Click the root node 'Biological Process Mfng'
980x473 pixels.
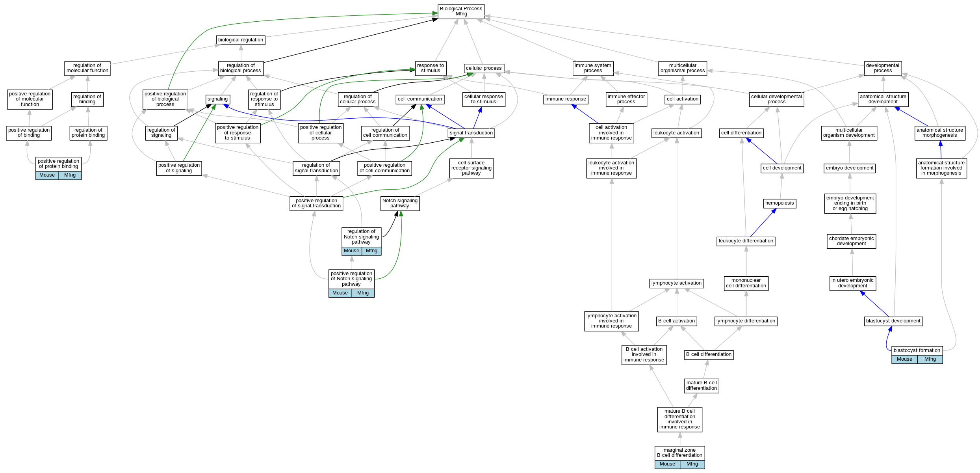coord(461,11)
